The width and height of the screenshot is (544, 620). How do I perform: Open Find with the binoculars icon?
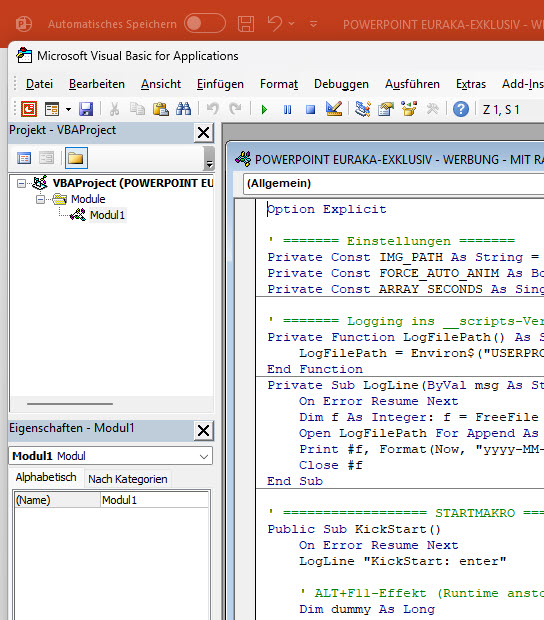click(x=183, y=109)
